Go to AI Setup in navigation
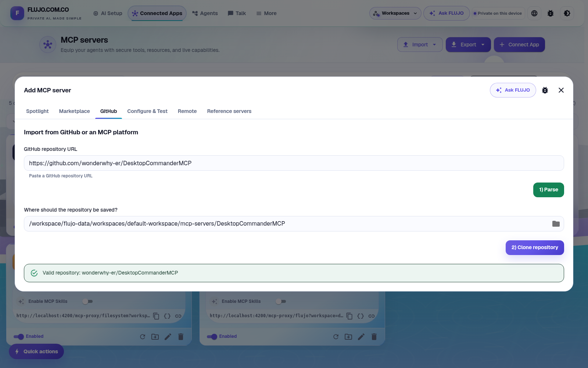The height and width of the screenshot is (368, 588). tap(108, 13)
